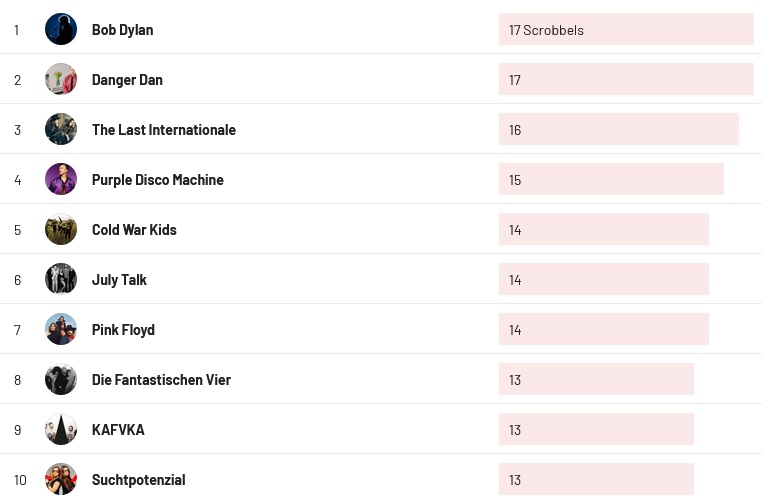Click Purple Disco Machine's 15 scrobbles bar
Image resolution: width=762 pixels, height=502 pixels.
tap(610, 180)
